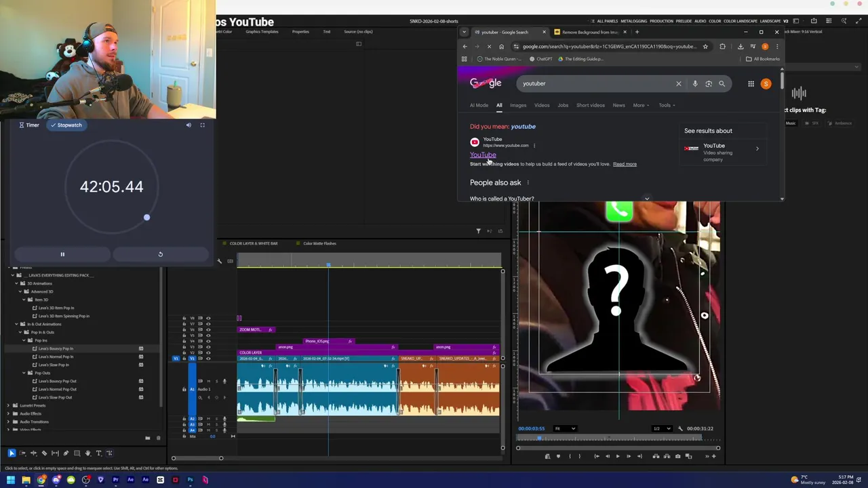Click Export Frame camera icon
This screenshot has height=488, width=868.
tap(677, 456)
